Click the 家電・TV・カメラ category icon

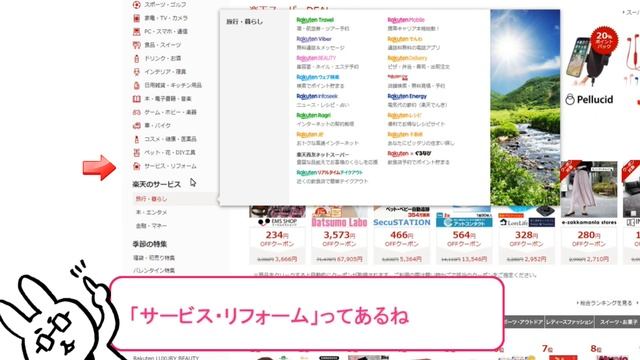pos(137,18)
